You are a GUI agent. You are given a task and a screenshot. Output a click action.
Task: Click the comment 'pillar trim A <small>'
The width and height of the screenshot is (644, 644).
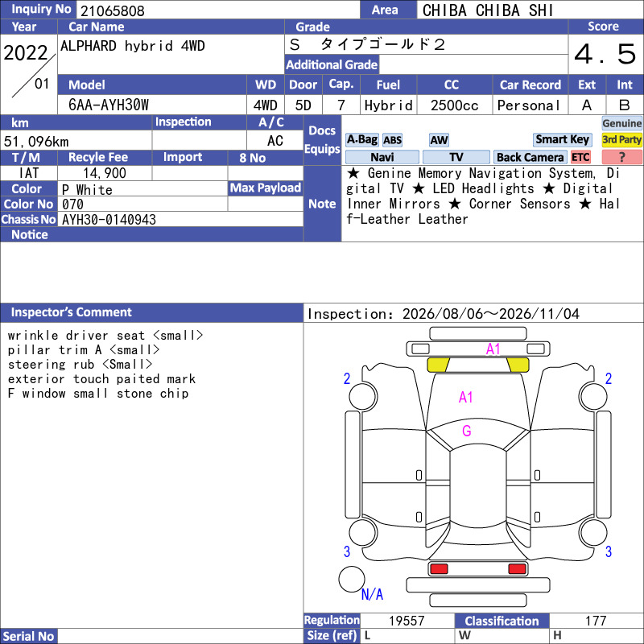coord(84,350)
